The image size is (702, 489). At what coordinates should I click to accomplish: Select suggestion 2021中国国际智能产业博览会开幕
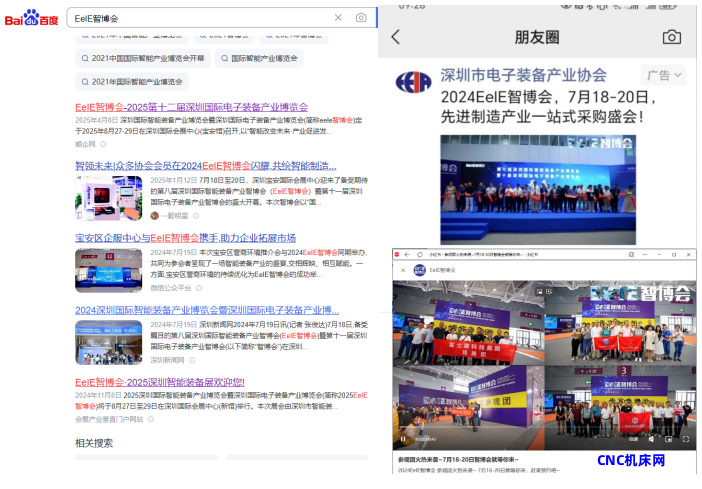143,58
